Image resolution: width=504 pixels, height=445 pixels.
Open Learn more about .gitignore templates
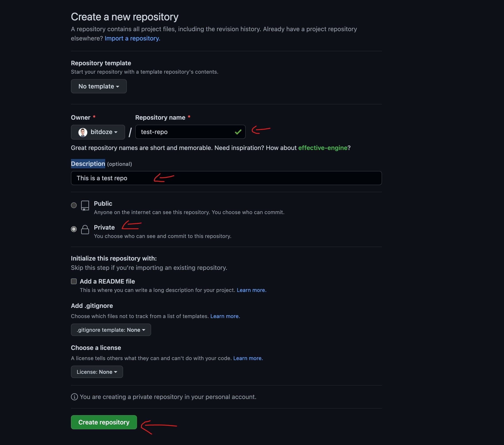pyautogui.click(x=225, y=316)
